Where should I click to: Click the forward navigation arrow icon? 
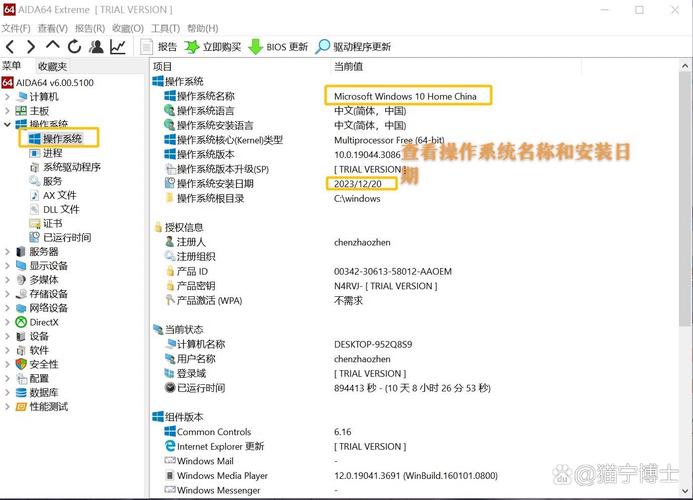coord(31,47)
